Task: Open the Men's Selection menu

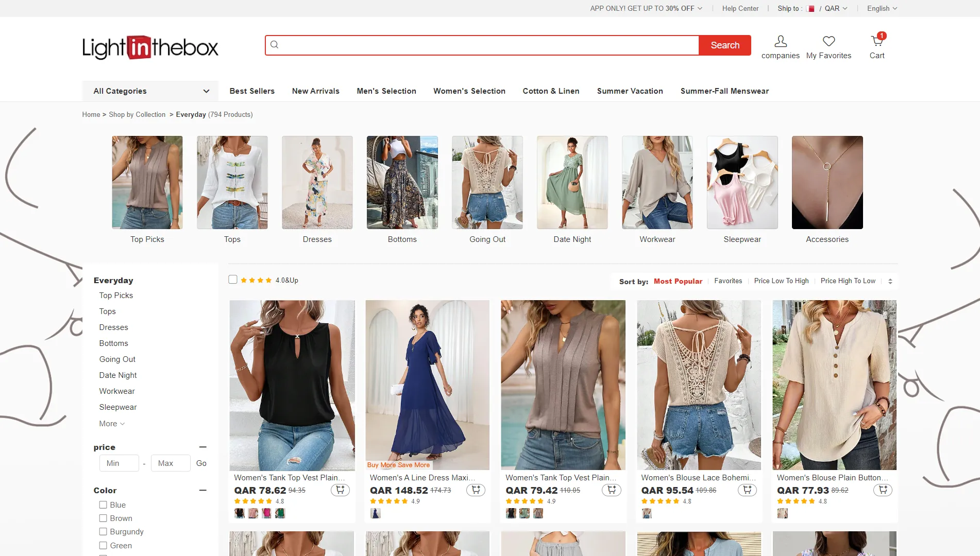Action: [386, 91]
